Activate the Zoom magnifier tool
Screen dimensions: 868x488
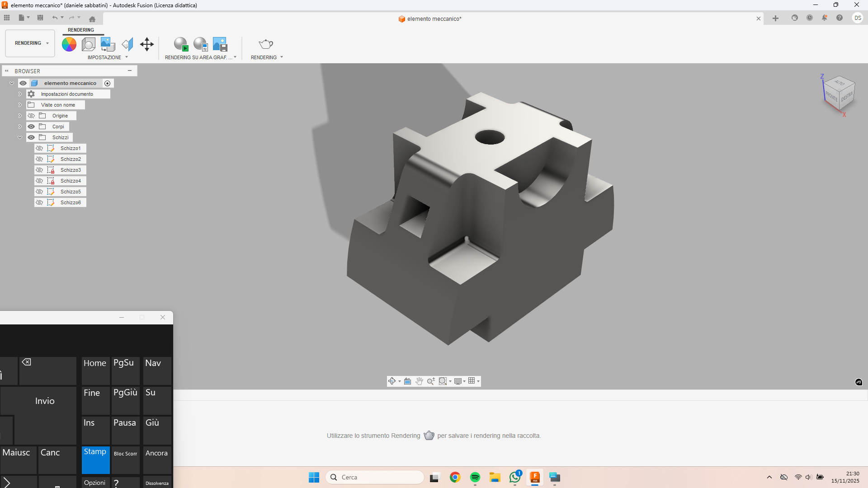point(430,381)
